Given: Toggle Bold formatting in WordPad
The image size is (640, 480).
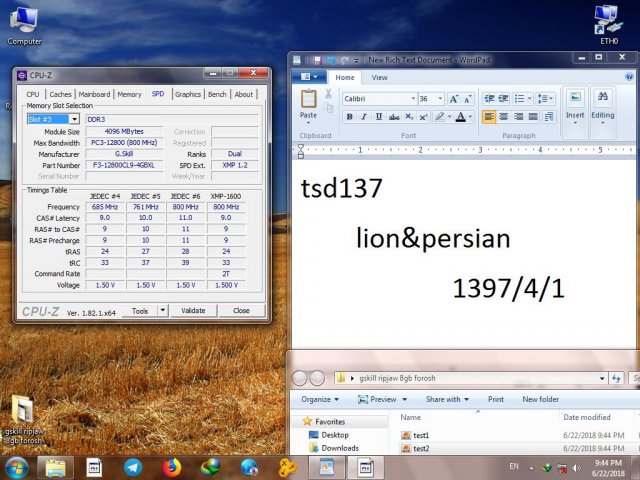Looking at the screenshot, I should coord(349,117).
